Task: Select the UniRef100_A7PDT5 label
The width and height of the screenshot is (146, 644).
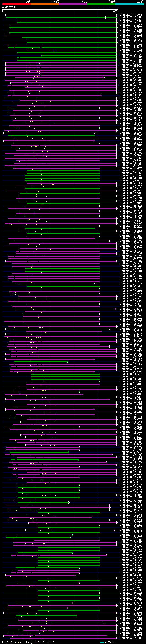Action: pyautogui.click(x=131, y=141)
